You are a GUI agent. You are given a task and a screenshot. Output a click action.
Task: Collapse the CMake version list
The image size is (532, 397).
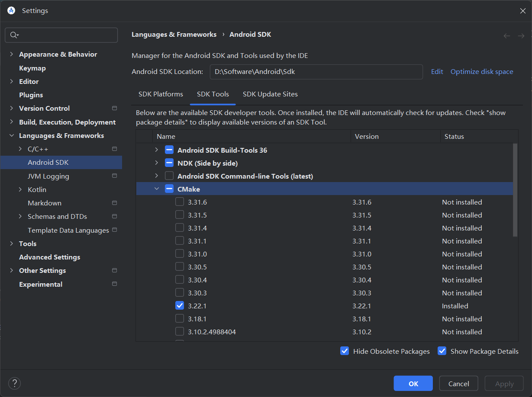tap(157, 189)
